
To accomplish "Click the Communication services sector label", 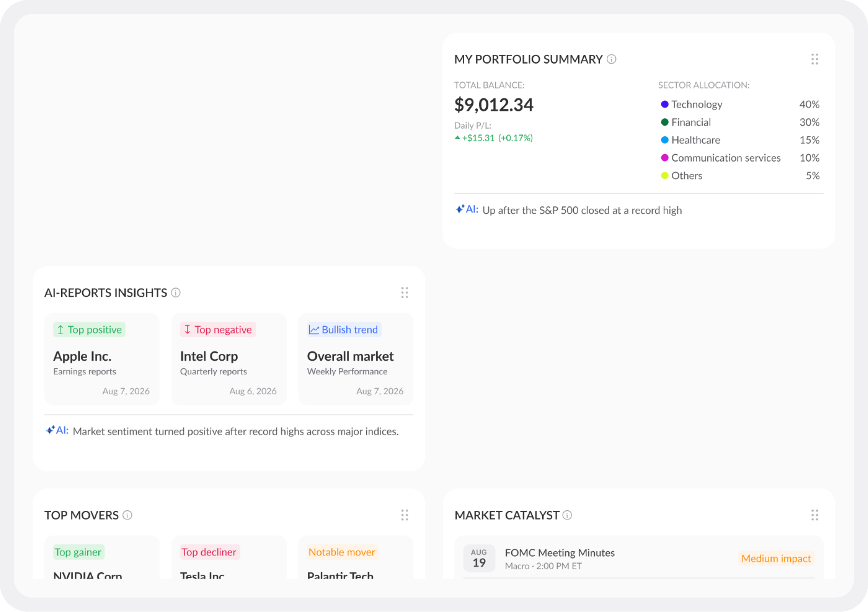I will click(x=726, y=158).
